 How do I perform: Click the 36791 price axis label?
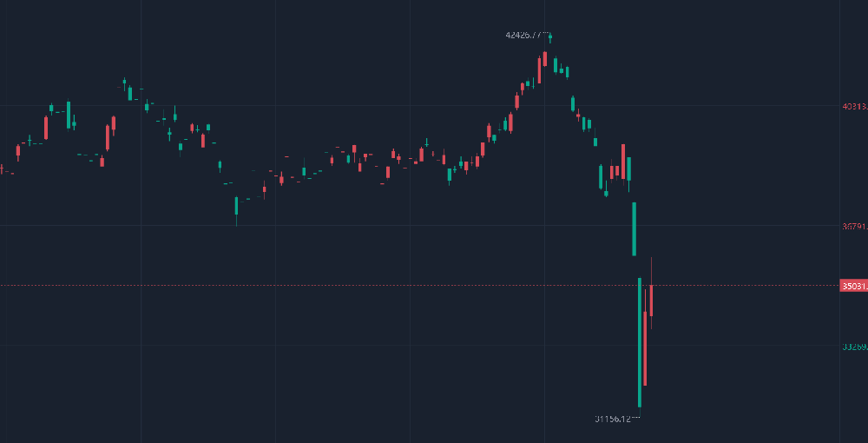tap(853, 226)
